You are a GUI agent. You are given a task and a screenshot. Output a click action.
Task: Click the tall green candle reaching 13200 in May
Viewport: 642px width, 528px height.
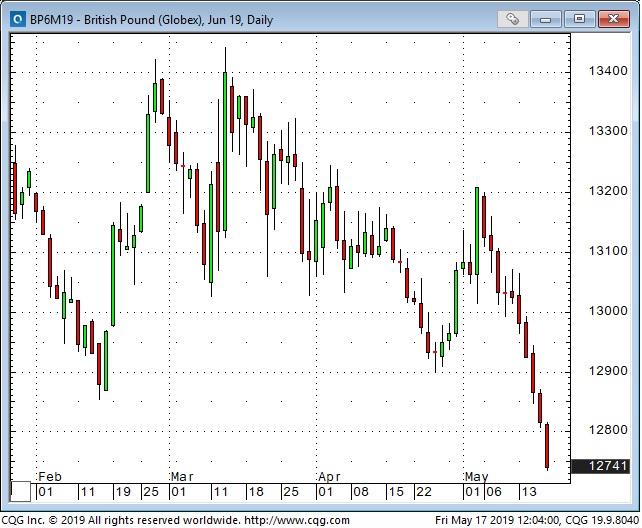(477, 230)
